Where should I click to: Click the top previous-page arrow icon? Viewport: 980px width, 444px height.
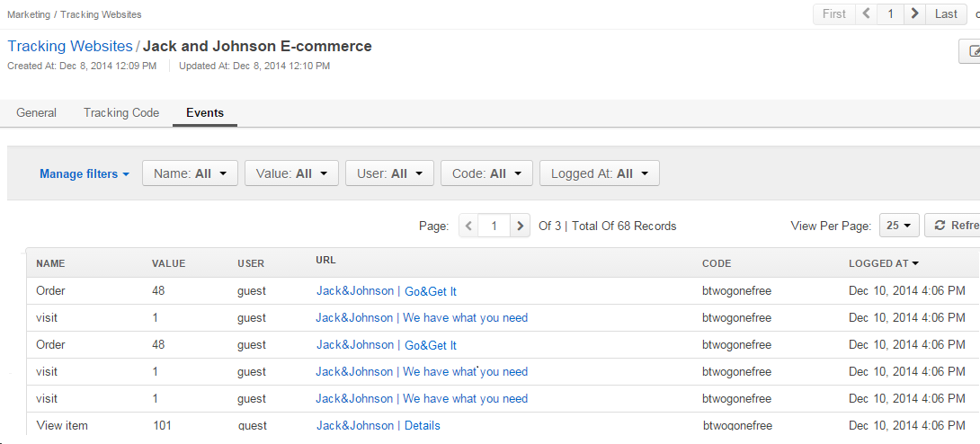(865, 13)
